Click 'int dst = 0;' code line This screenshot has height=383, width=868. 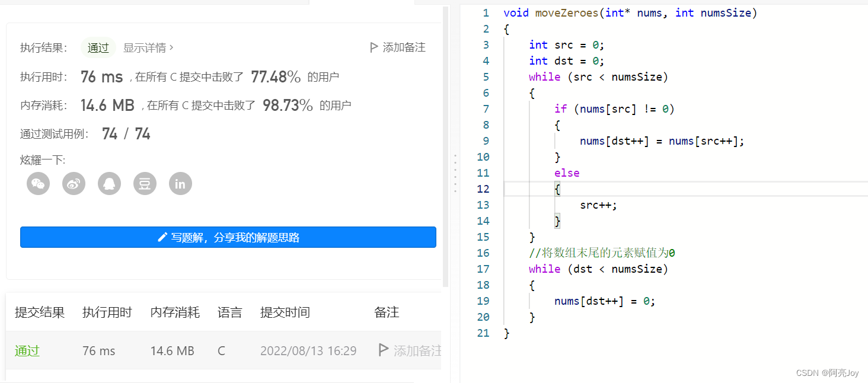(x=567, y=61)
